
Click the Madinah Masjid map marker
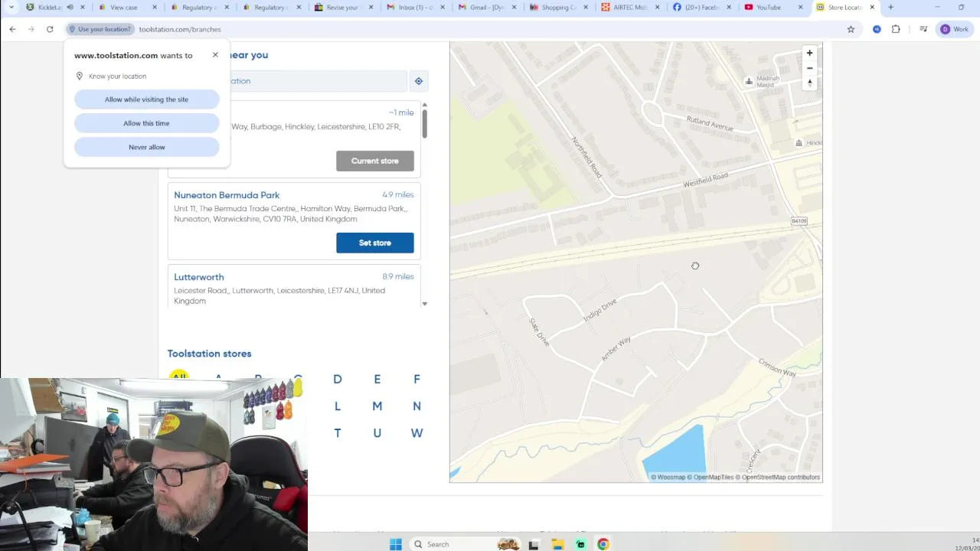(749, 81)
